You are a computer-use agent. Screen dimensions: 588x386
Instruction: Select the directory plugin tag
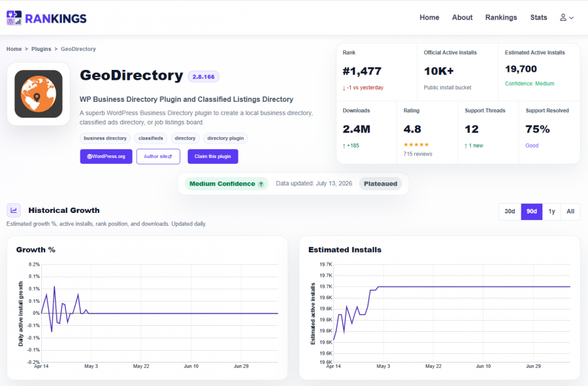[x=225, y=138]
